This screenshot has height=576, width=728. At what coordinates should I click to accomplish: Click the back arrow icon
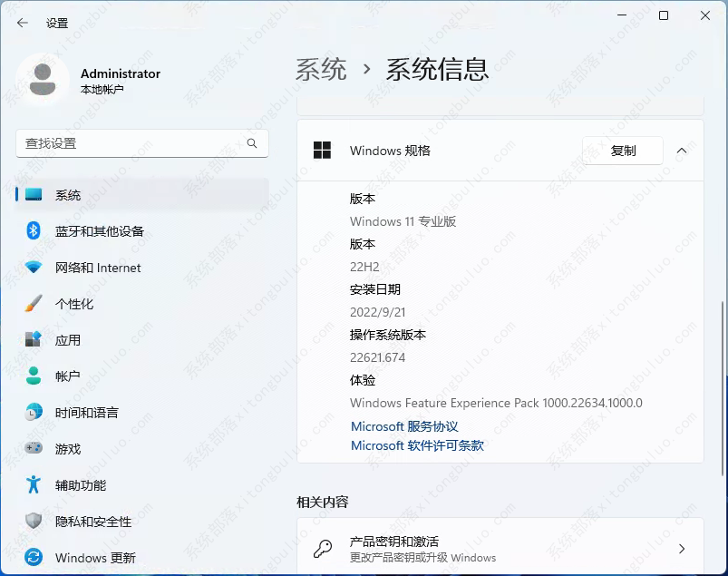(23, 23)
